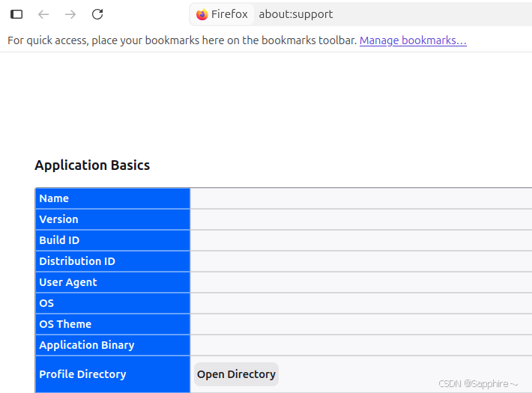This screenshot has height=393, width=532.
Task: Select the Distribution ID row label
Action: [77, 261]
